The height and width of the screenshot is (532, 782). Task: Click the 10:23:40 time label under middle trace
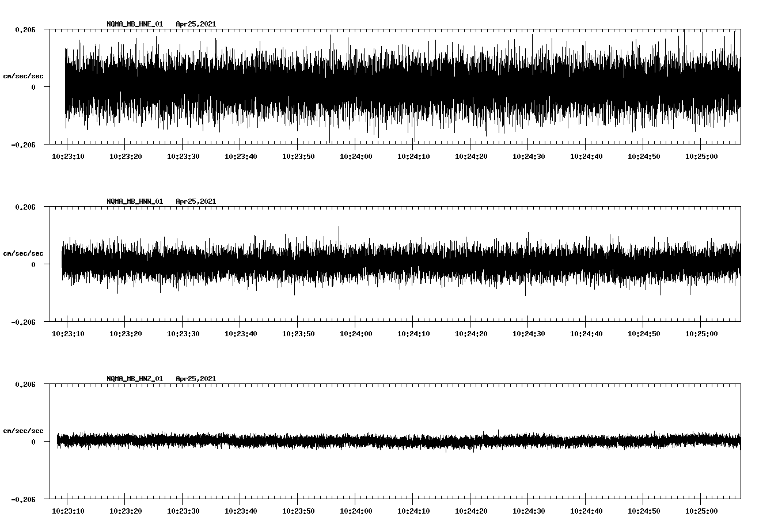[x=242, y=333]
